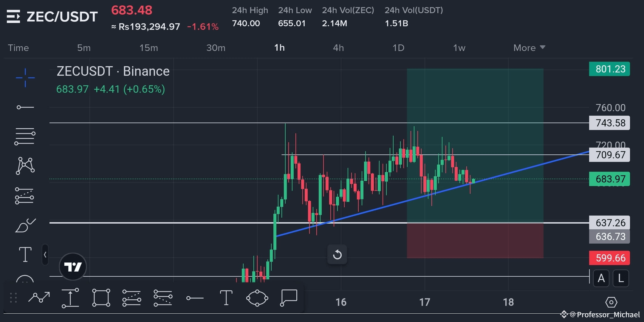The height and width of the screenshot is (322, 644).
Task: Select the Text tool in left toolbar
Action: (25, 255)
